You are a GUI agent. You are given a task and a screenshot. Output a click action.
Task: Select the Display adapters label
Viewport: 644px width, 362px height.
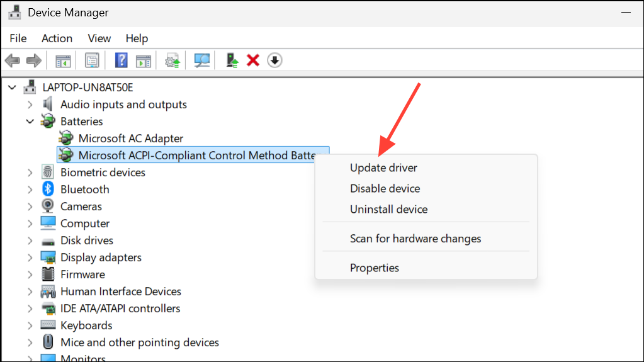[x=101, y=257]
